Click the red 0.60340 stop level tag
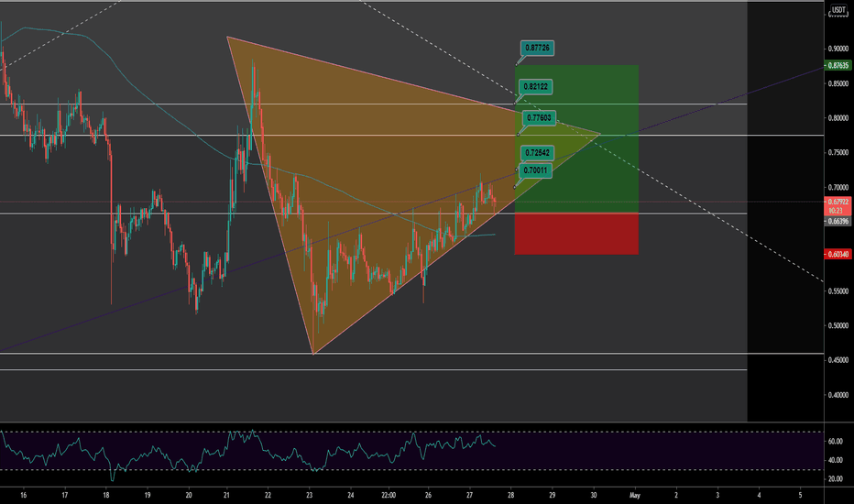This screenshot has height=504, width=854. pos(838,254)
